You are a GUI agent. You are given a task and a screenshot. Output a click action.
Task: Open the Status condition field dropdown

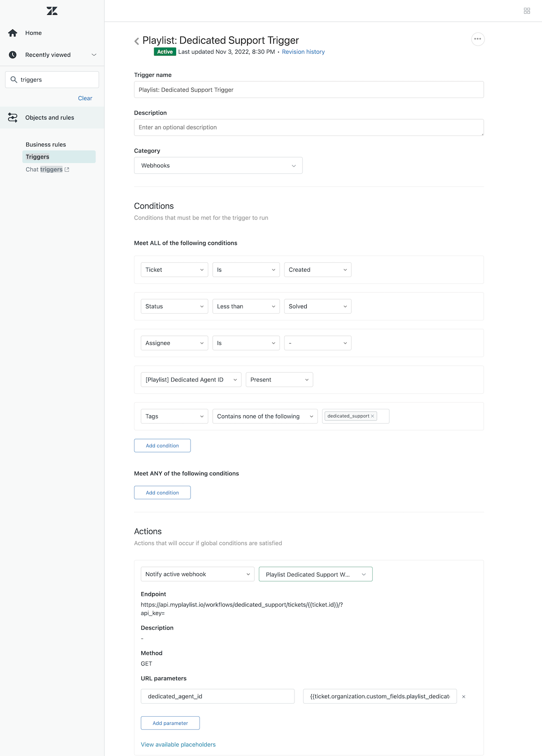pyautogui.click(x=174, y=306)
